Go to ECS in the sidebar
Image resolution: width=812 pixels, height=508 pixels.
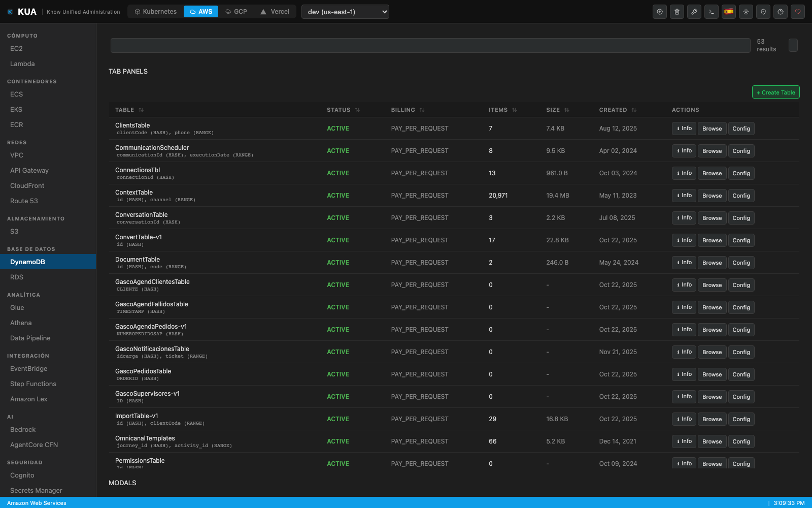pos(48,94)
